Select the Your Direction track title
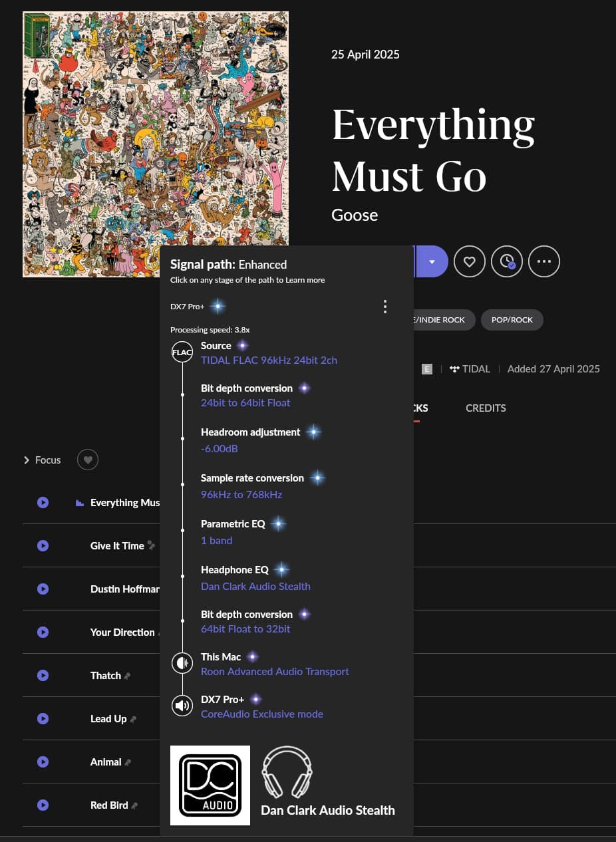 point(122,632)
